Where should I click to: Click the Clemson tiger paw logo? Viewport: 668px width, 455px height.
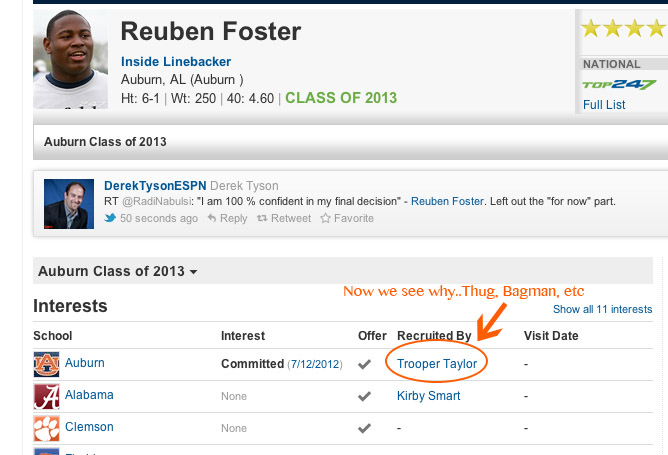pos(46,428)
